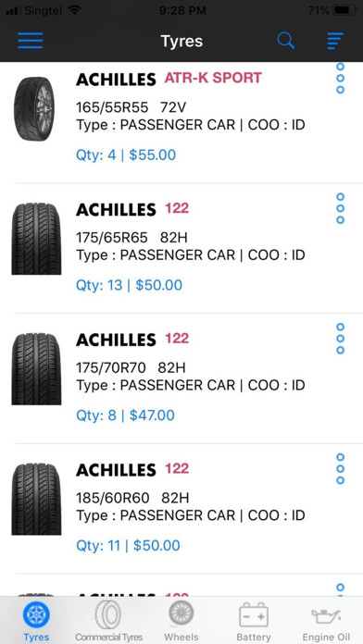Open options for ATR-K SPORT tyre
The height and width of the screenshot is (644, 363).
340,78
